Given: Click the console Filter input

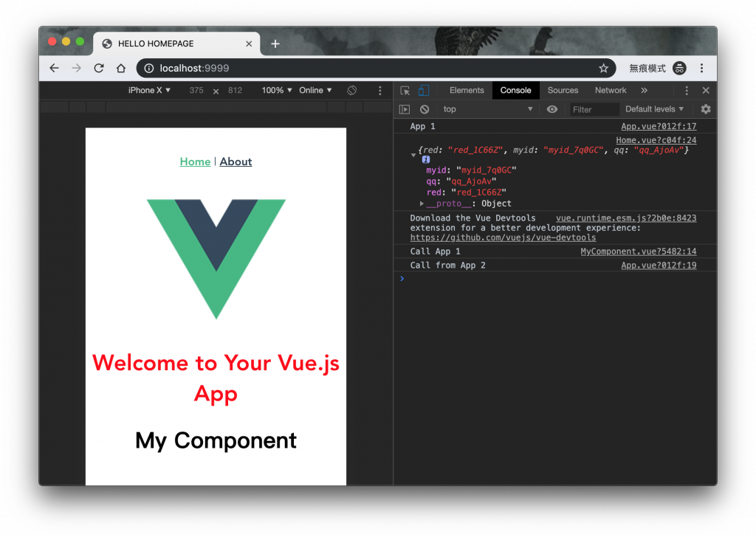Looking at the screenshot, I should tap(594, 110).
